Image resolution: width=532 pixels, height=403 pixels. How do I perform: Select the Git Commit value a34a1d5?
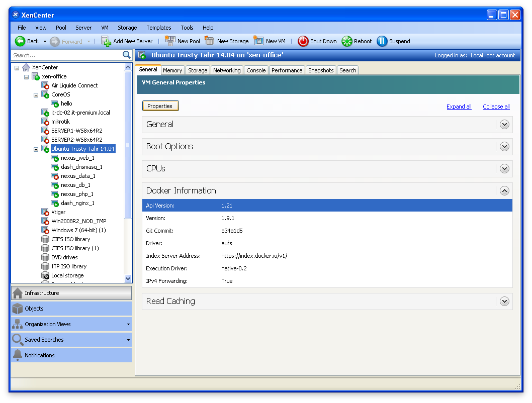click(x=232, y=231)
